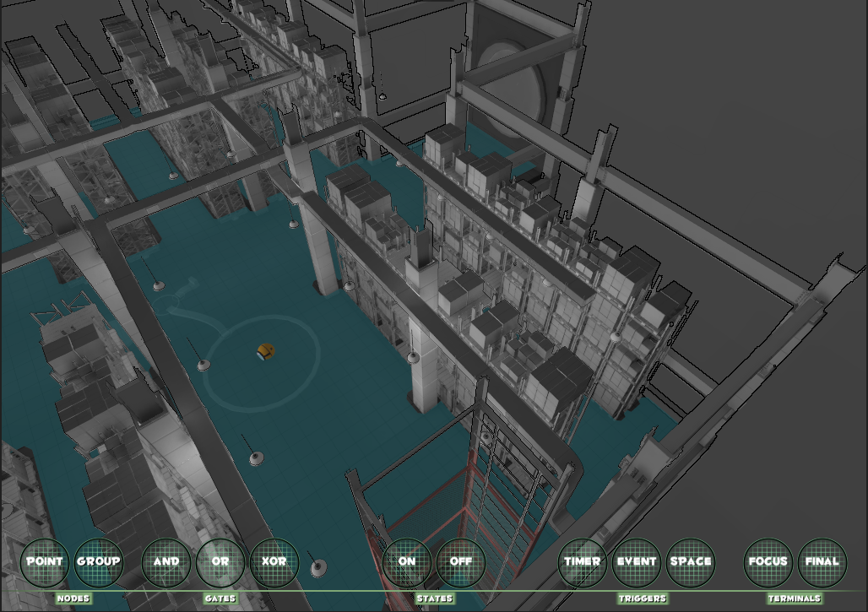Click the STATES category label
The image size is (868, 612).
(x=434, y=598)
